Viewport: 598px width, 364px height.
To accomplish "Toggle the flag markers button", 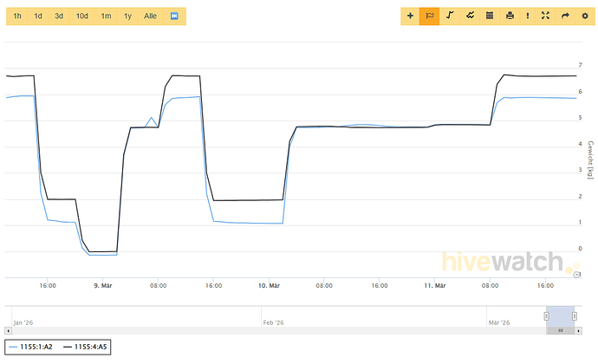I will (x=430, y=16).
